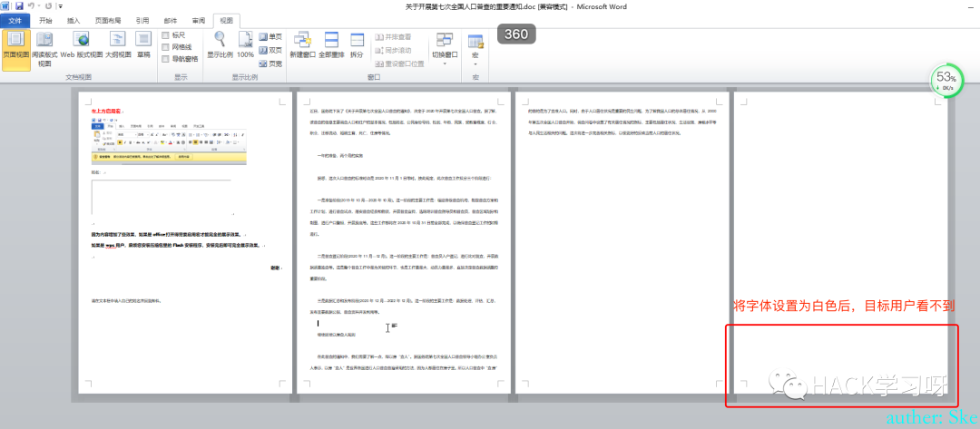
Task: Click the 360 overlay badge
Action: click(x=517, y=35)
